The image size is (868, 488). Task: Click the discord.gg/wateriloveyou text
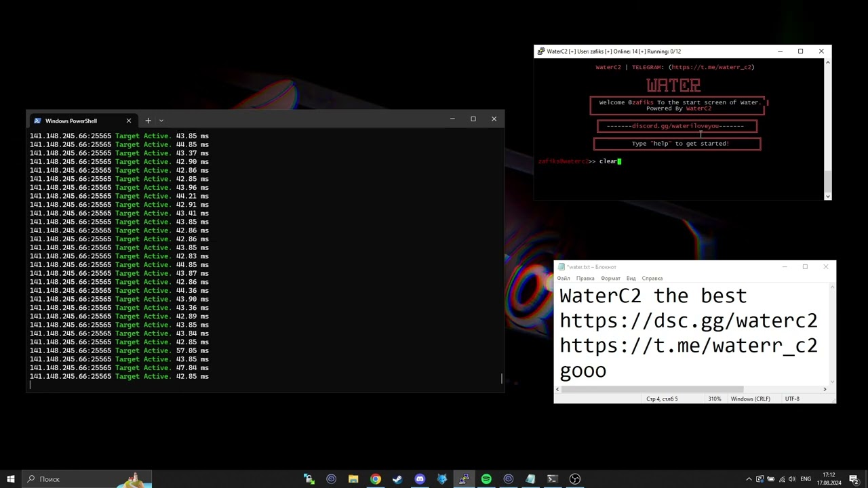(675, 126)
